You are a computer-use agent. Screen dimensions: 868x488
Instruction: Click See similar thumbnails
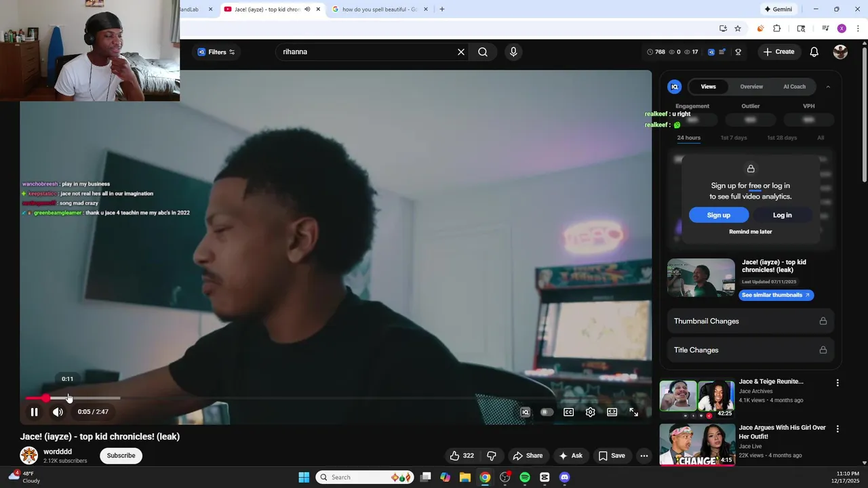pos(776,296)
